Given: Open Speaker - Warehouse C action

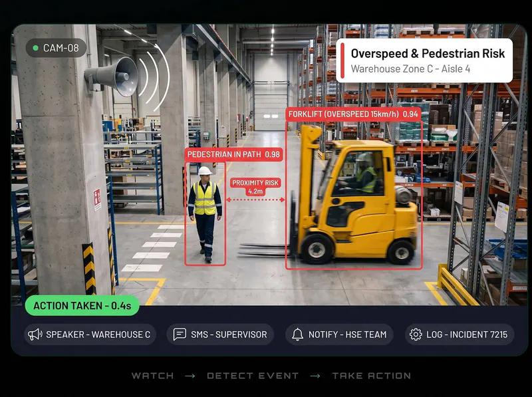Looking at the screenshot, I should coord(90,334).
